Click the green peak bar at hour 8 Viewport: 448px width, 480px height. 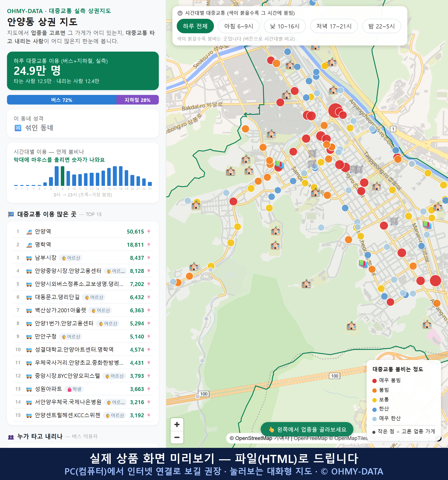63,176
